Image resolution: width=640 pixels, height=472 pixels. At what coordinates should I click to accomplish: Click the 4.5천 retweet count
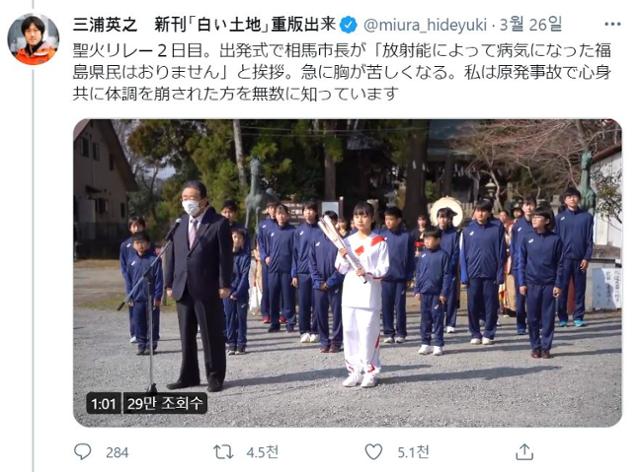click(x=262, y=452)
